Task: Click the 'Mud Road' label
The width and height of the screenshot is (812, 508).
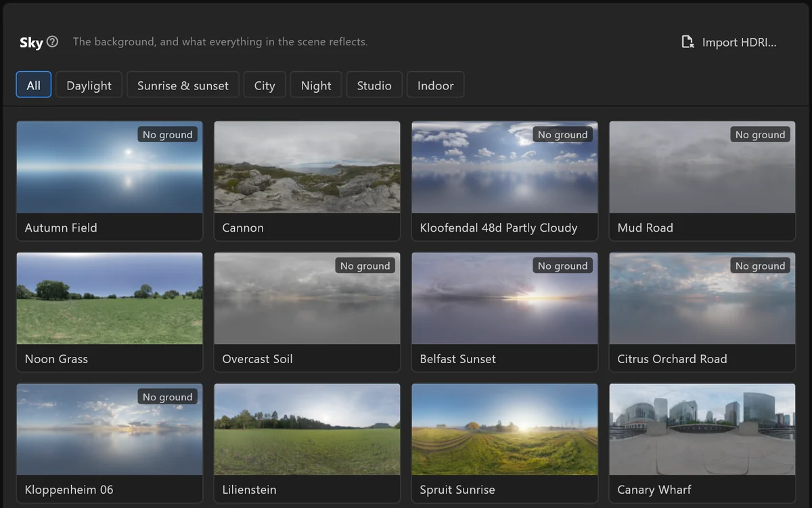Action: [x=645, y=228]
